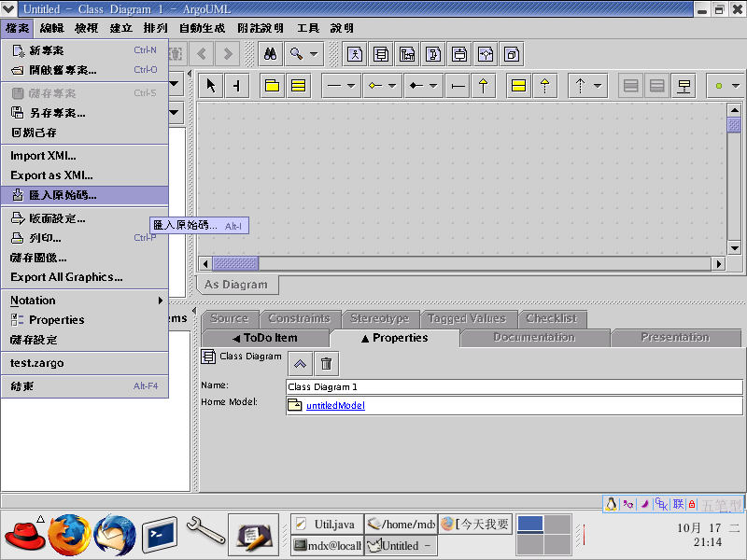The width and height of the screenshot is (747, 560).
Task: Select the Comment link toolbar tool
Action: coord(684,86)
